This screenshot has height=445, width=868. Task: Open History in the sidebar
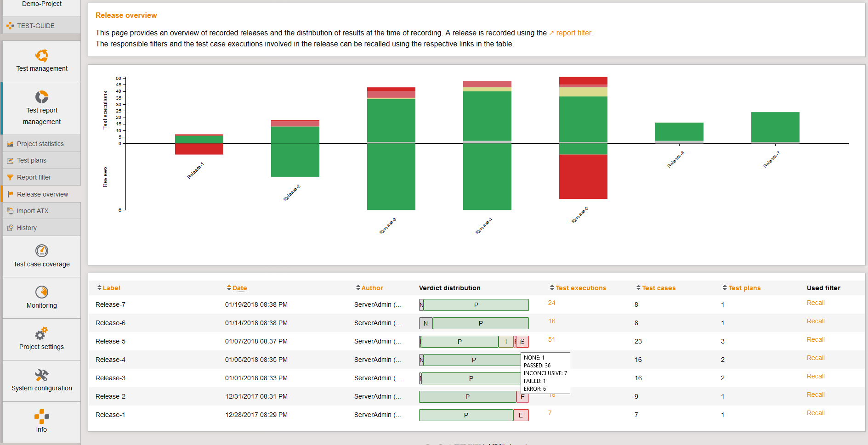(x=27, y=228)
